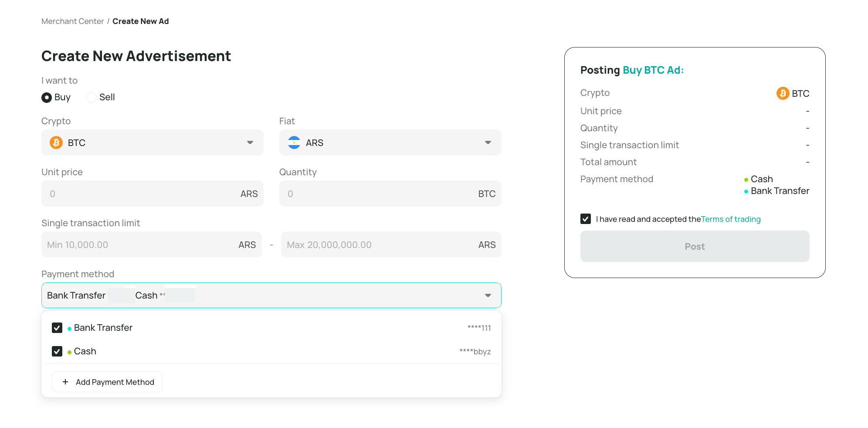This screenshot has height=428, width=868.
Task: Click the Bank Transfer entry in summary panel
Action: tap(777, 191)
